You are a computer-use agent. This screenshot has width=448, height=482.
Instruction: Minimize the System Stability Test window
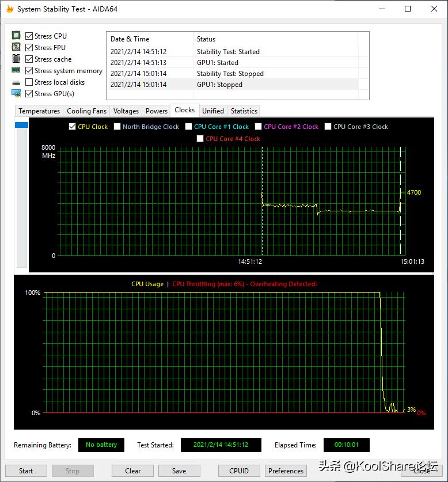(x=382, y=9)
